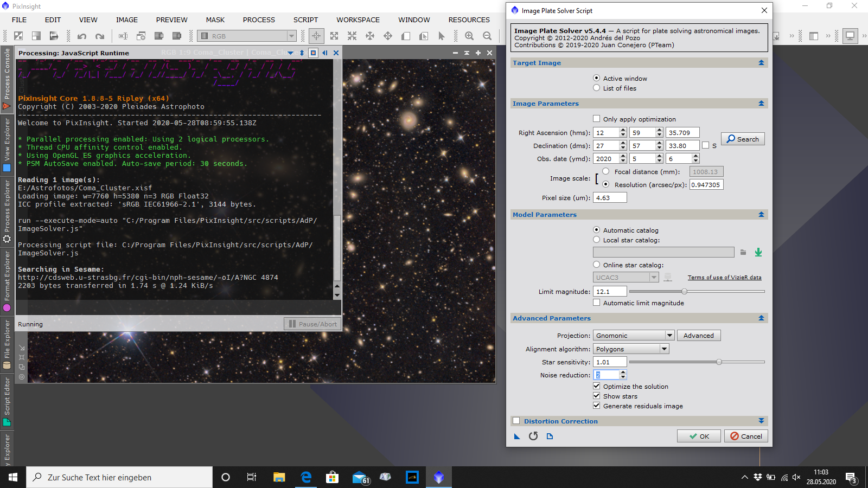The image size is (868, 488).
Task: Open Script Editor side tab
Action: pos(7,401)
